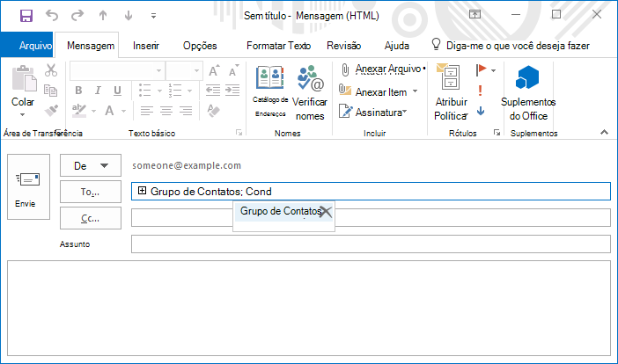The image size is (618, 364).
Task: Open Suplementos do Office
Action: click(528, 93)
